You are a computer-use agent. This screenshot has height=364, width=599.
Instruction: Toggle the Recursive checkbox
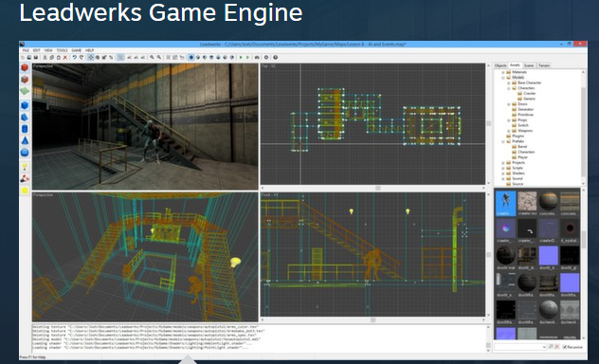(573, 347)
